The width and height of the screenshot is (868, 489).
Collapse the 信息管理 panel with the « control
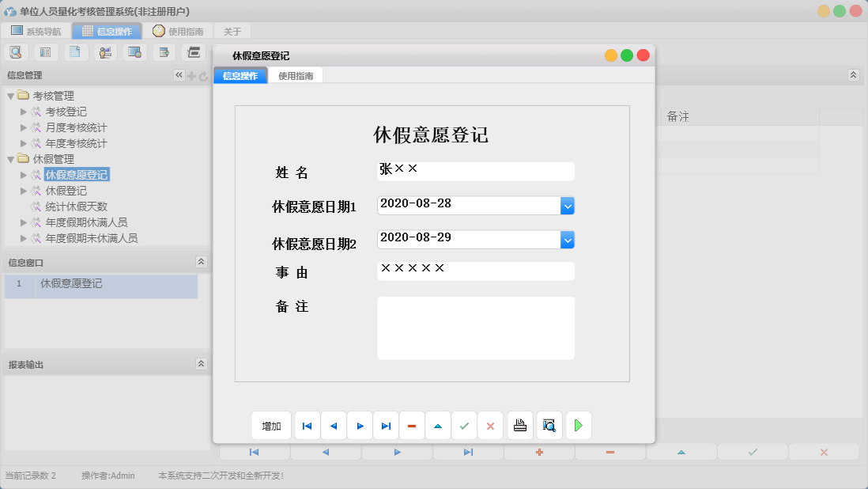coord(179,74)
